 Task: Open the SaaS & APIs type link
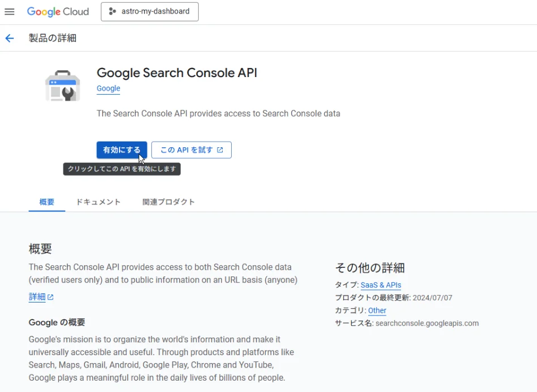click(x=381, y=285)
